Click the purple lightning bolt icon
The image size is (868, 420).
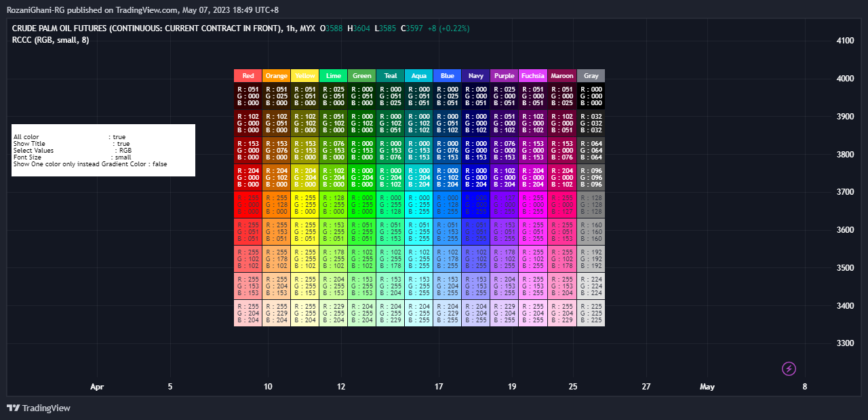789,368
